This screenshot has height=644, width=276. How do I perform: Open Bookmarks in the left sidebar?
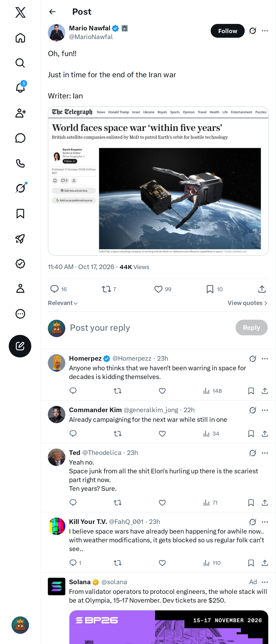click(20, 214)
